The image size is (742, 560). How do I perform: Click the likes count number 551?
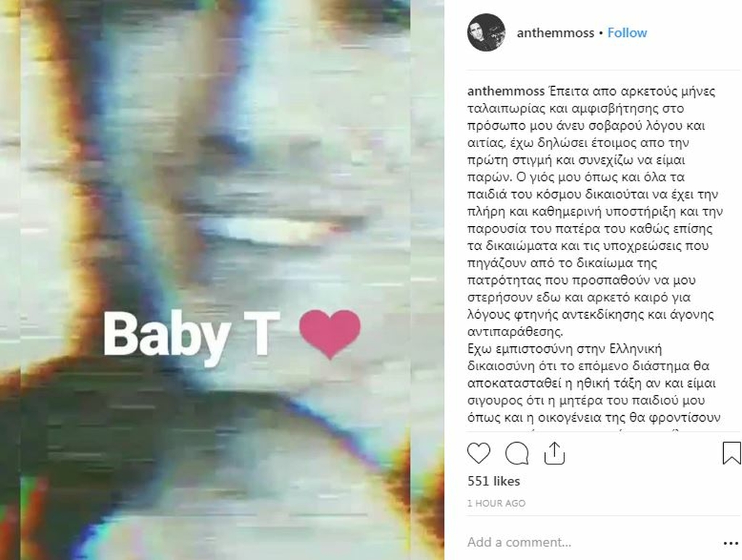coord(478,481)
